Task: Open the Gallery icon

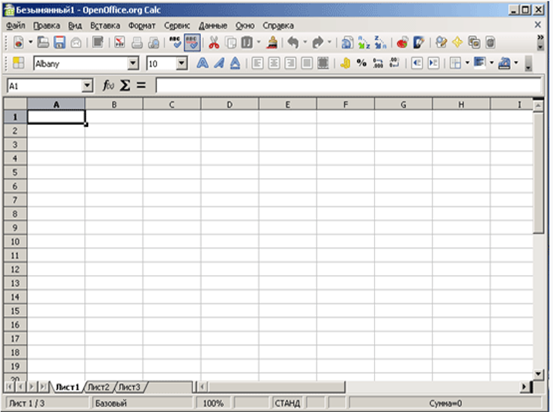Action: 474,43
